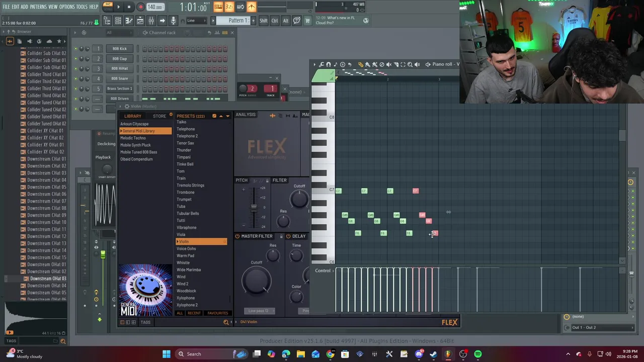This screenshot has width=644, height=362.
Task: Select the pencil draw tool in piano roll
Action: (x=361, y=64)
